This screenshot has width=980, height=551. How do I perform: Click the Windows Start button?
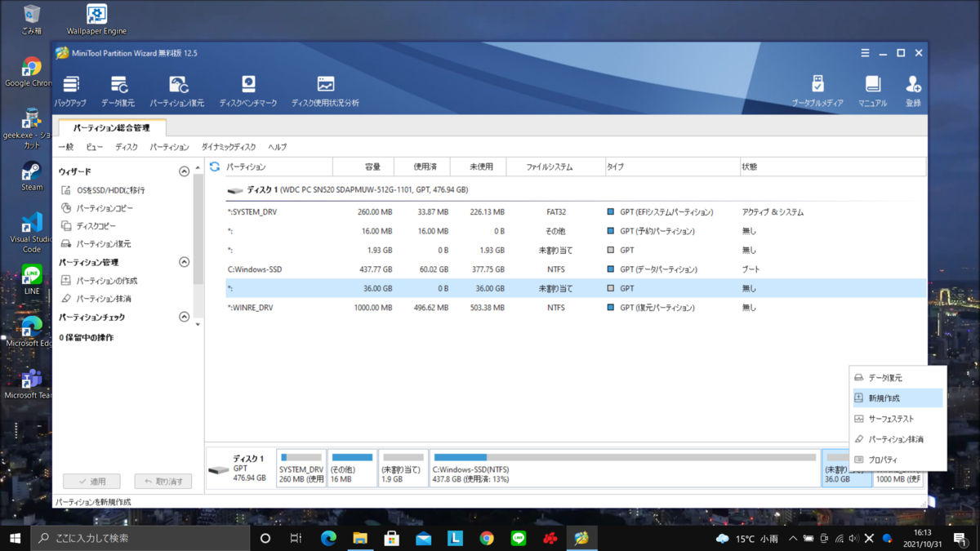pyautogui.click(x=15, y=538)
